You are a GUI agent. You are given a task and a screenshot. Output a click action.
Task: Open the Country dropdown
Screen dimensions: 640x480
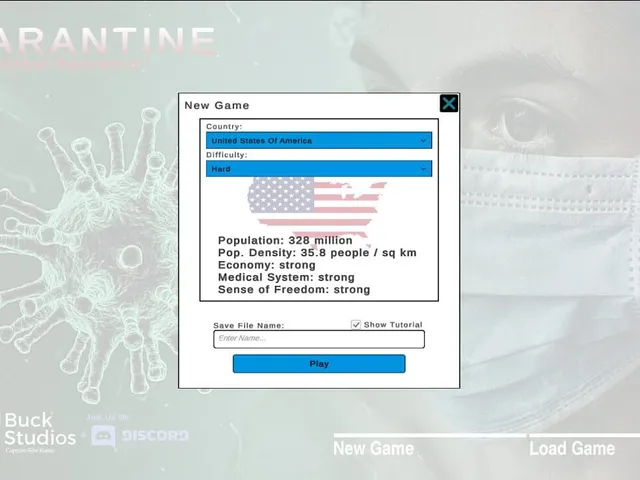[319, 140]
